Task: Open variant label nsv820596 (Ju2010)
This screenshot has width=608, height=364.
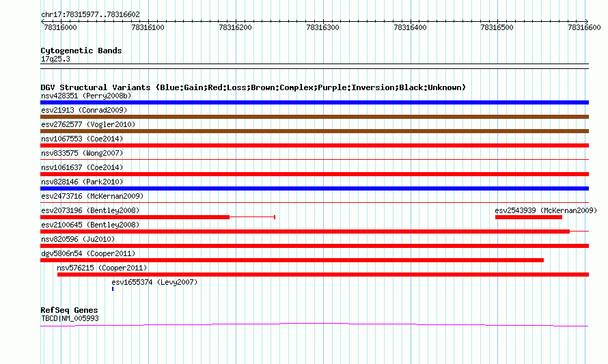Action: 78,239
